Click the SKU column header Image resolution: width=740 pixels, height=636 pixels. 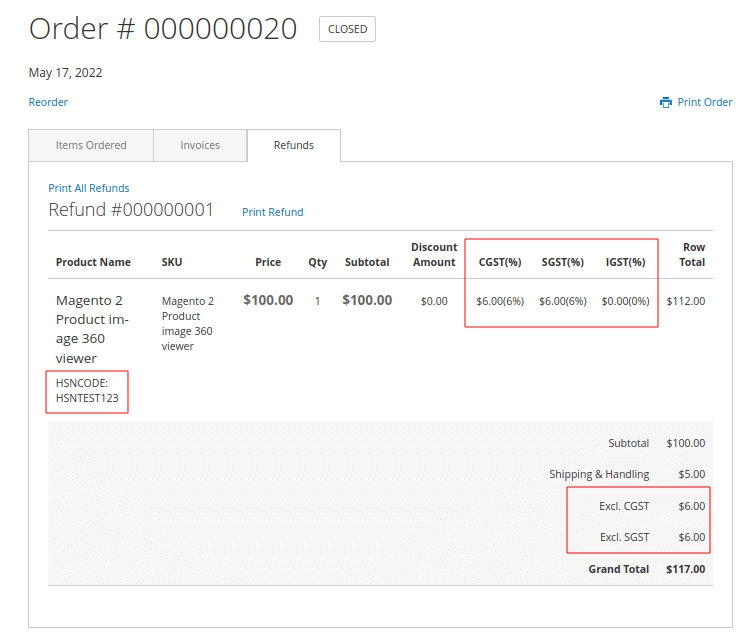click(x=172, y=262)
